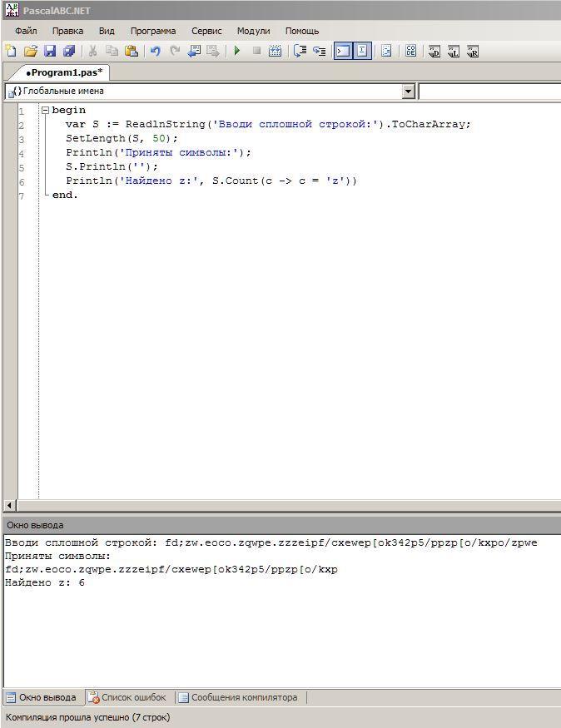The height and width of the screenshot is (728, 561).
Task: Open the Модули menu
Action: 253,31
